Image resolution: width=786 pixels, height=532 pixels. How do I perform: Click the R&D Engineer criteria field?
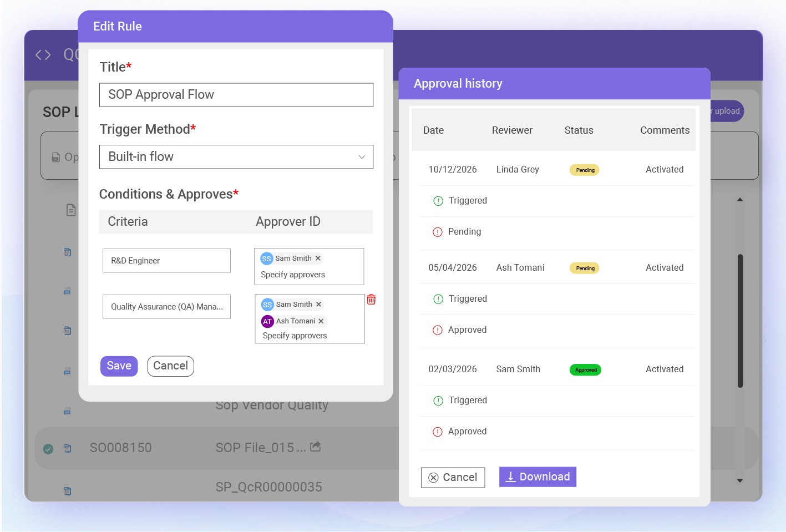(166, 261)
